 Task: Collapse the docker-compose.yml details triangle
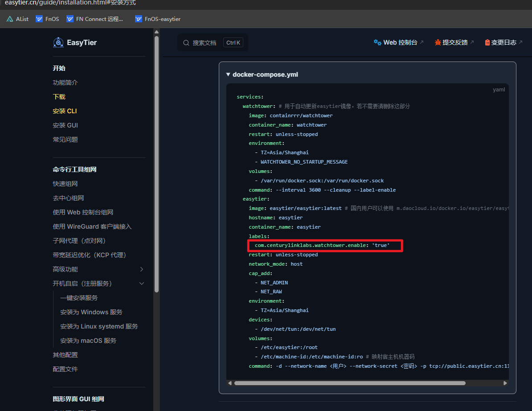[x=228, y=74]
